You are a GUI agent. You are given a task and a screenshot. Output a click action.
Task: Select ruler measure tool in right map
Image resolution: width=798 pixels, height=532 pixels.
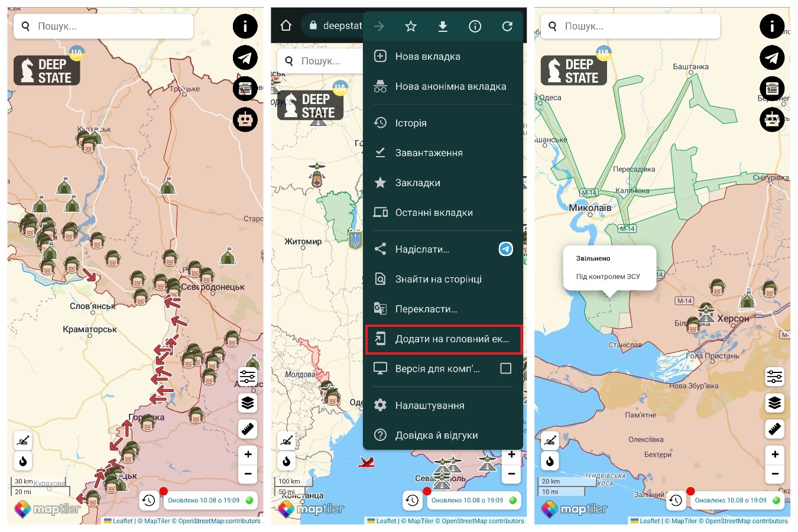coord(774,429)
